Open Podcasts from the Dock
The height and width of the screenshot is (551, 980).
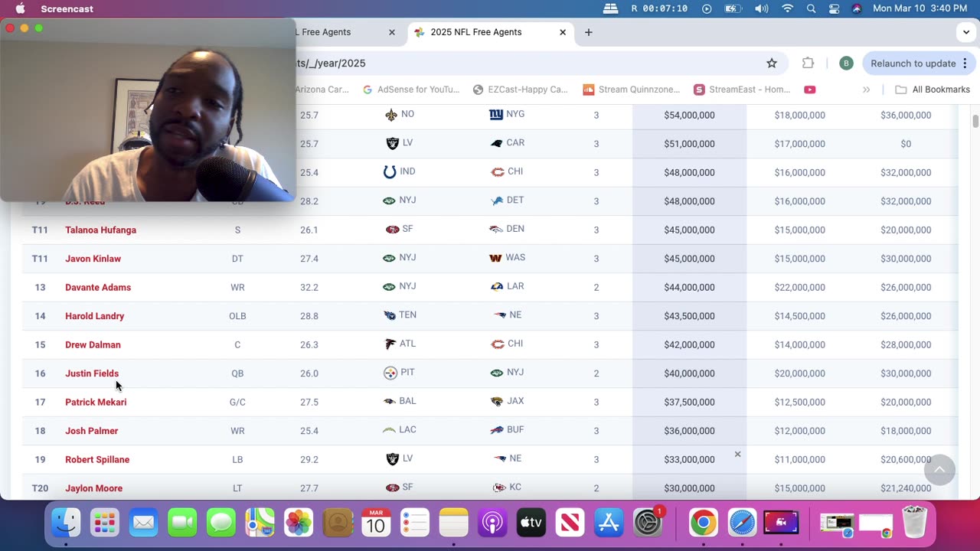[492, 523]
